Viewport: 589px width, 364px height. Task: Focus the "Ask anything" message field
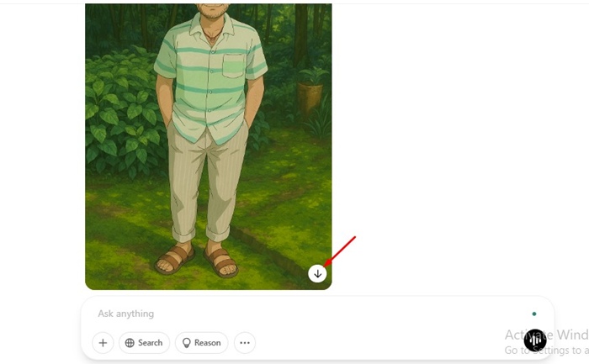[300, 314]
